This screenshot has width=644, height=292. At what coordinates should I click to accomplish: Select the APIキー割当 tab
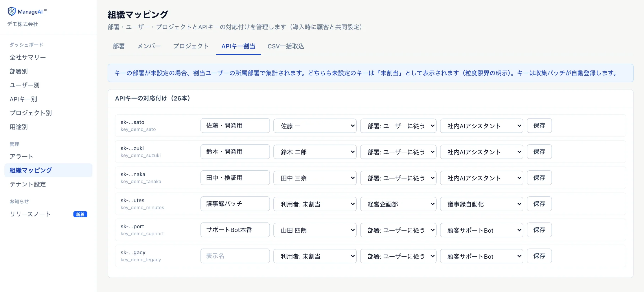(238, 46)
